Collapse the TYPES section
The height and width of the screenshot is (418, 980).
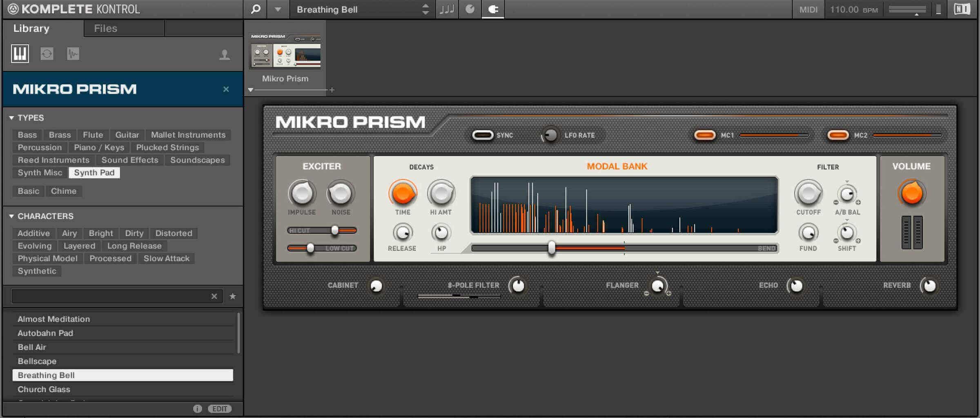(x=11, y=118)
